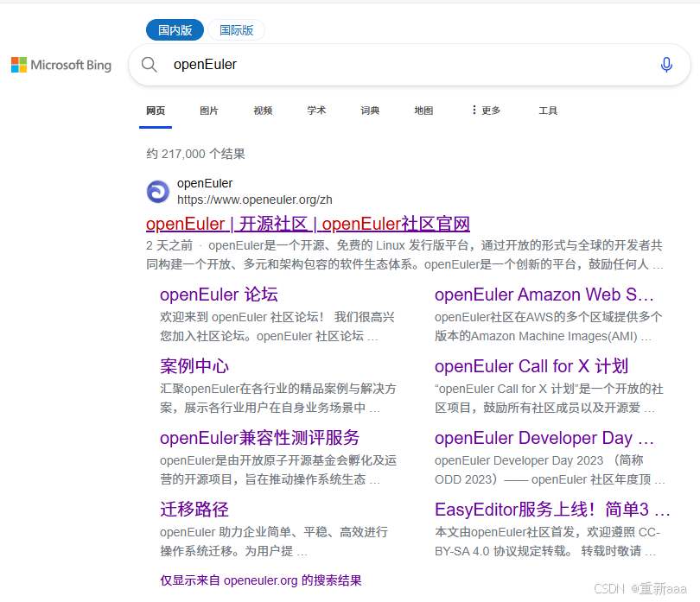
Task: Click the 2 天之前 result description text
Action: (404, 255)
